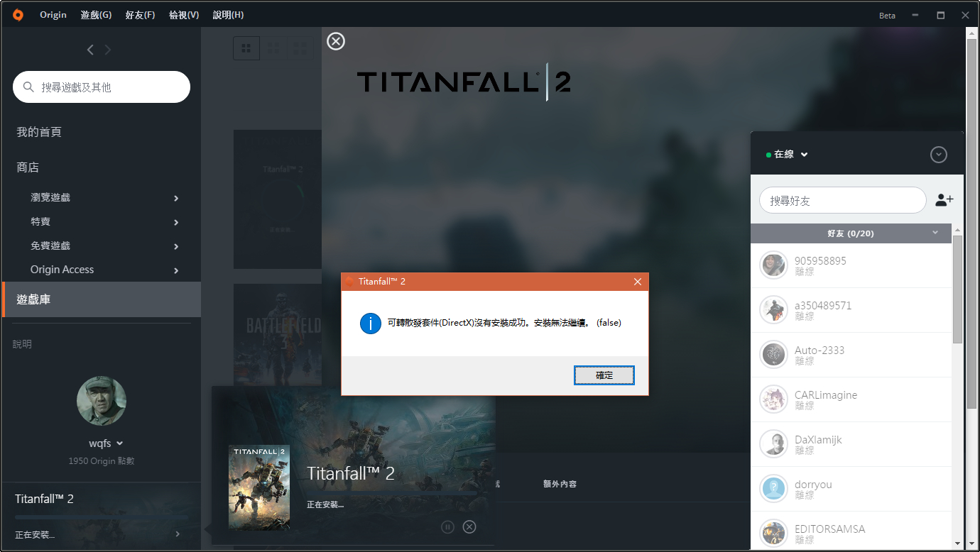The height and width of the screenshot is (552, 980).
Task: Expand the 免費遊戲 submenu
Action: 176,247
